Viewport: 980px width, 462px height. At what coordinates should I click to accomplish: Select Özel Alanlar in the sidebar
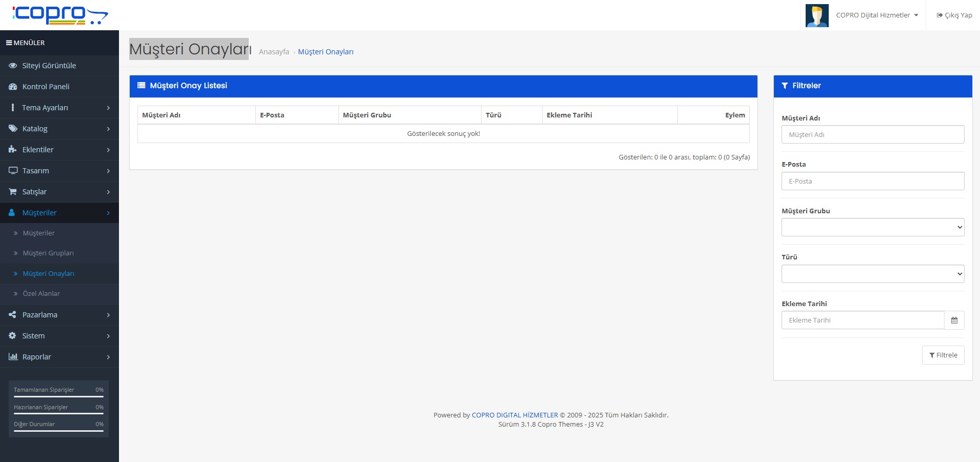pyautogui.click(x=41, y=294)
